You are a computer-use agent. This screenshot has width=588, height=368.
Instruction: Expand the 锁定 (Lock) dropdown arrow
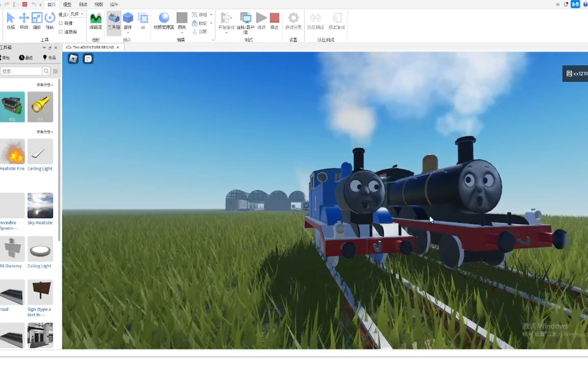coord(211,23)
